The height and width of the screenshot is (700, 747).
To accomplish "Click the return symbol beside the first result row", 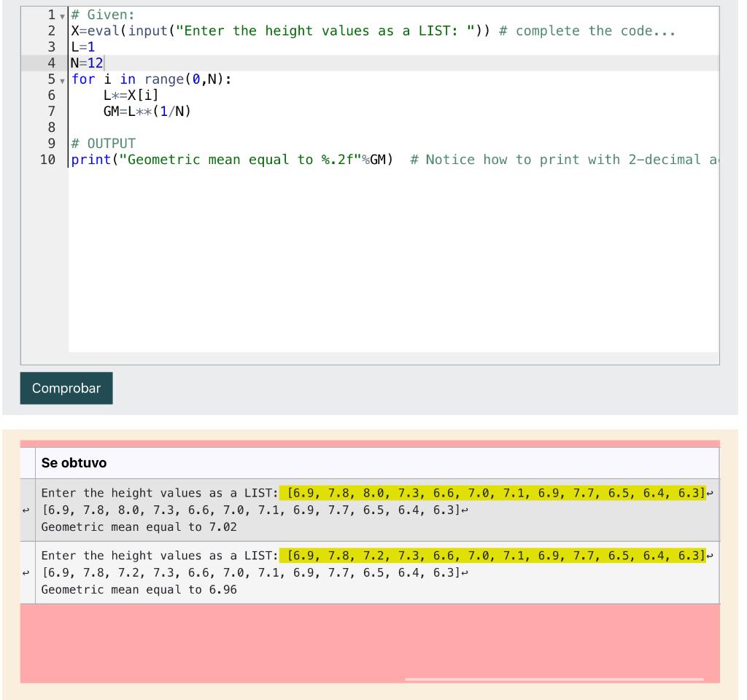I will tap(26, 510).
